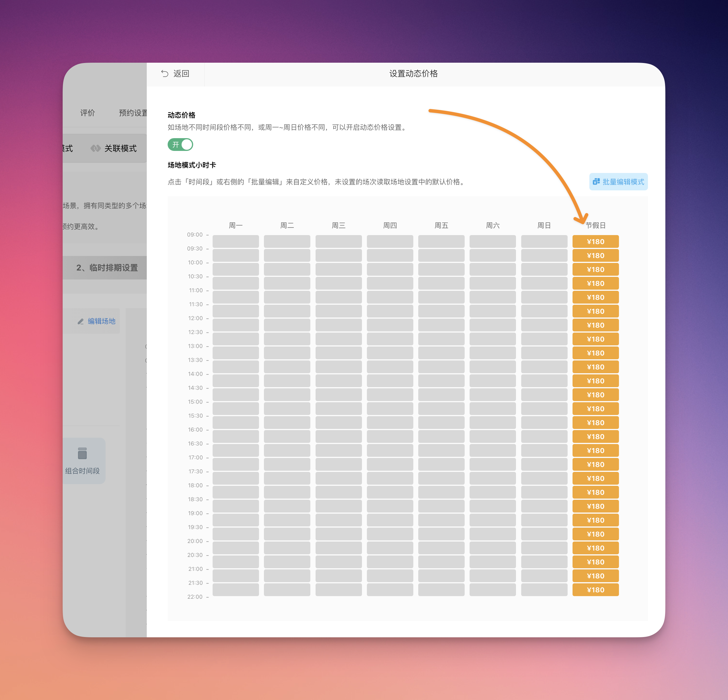Select the 节假日 ¥180 slot at 18:00
The image size is (728, 700).
coord(595,492)
